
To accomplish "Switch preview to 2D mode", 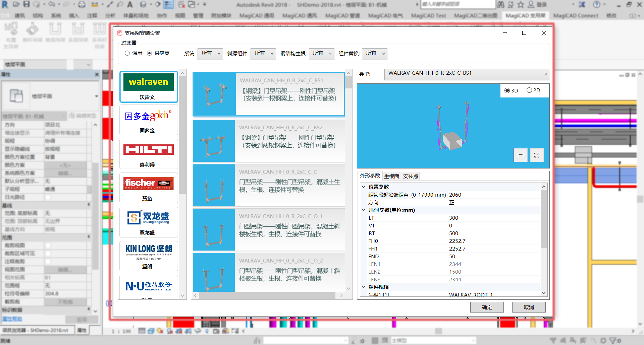I will tap(529, 90).
